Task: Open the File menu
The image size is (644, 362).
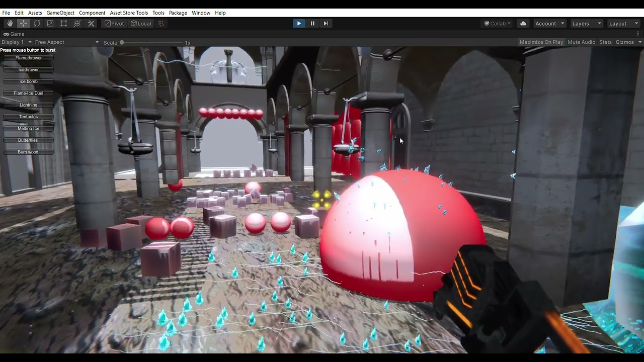Action: click(x=6, y=13)
